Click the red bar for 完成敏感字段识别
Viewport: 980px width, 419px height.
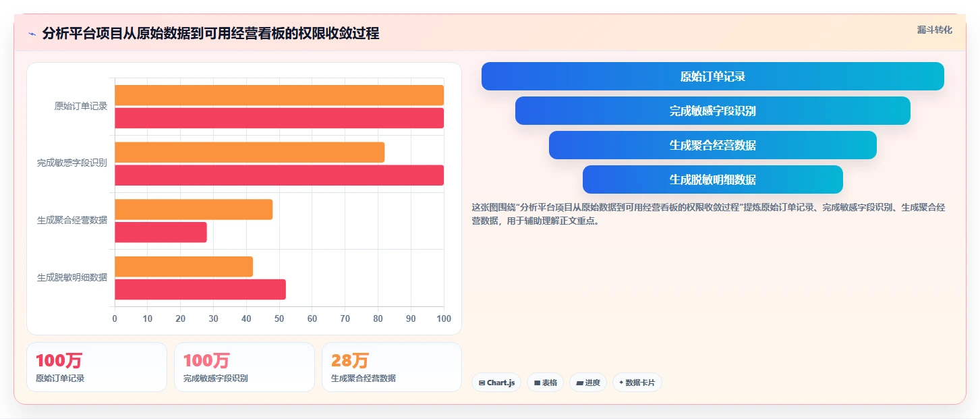(279, 175)
